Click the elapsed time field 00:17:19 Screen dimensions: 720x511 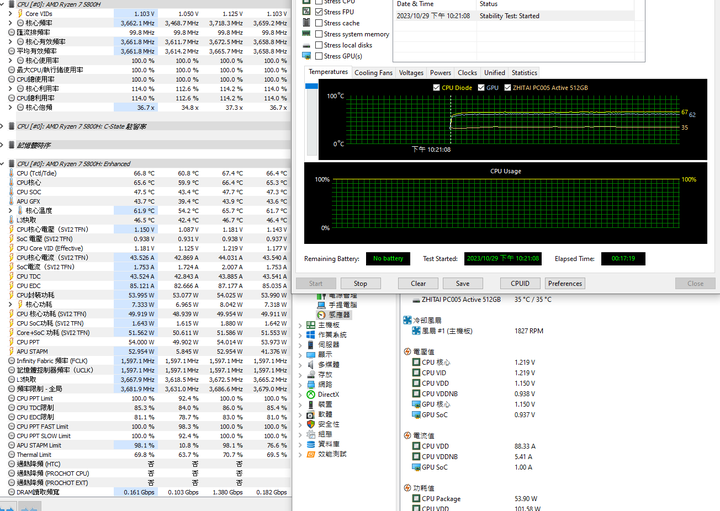[623, 258]
